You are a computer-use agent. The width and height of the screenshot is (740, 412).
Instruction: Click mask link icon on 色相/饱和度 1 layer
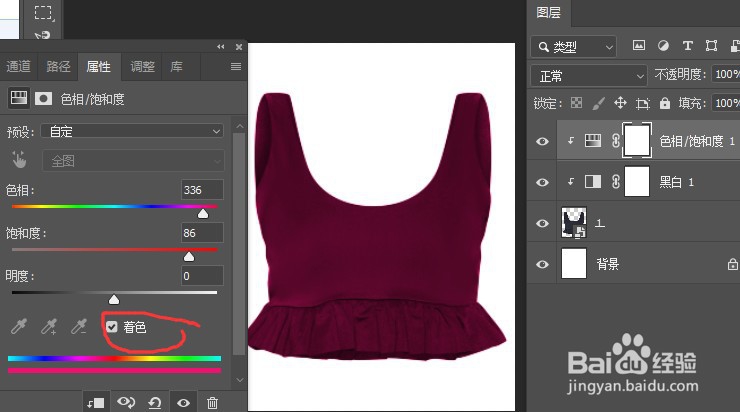tap(616, 140)
